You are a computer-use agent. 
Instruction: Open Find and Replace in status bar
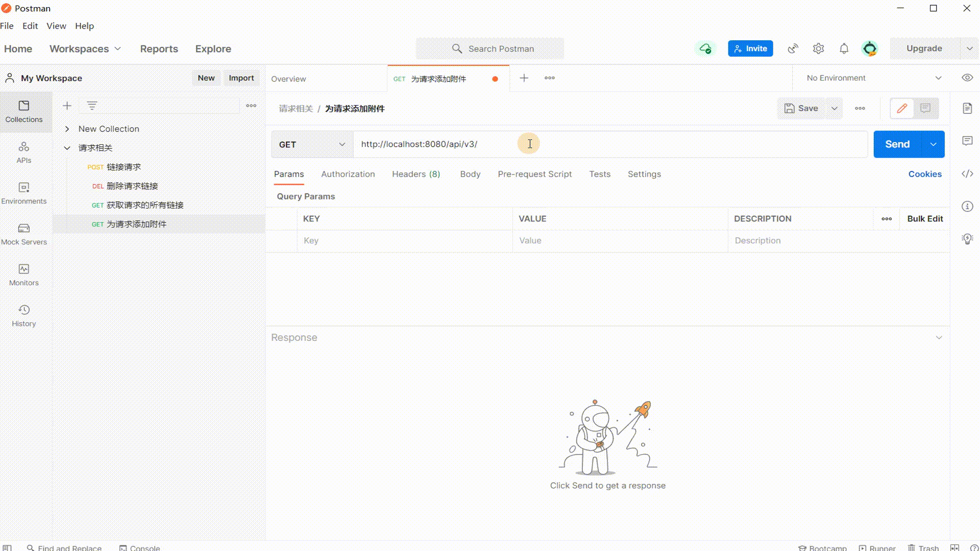(x=64, y=547)
